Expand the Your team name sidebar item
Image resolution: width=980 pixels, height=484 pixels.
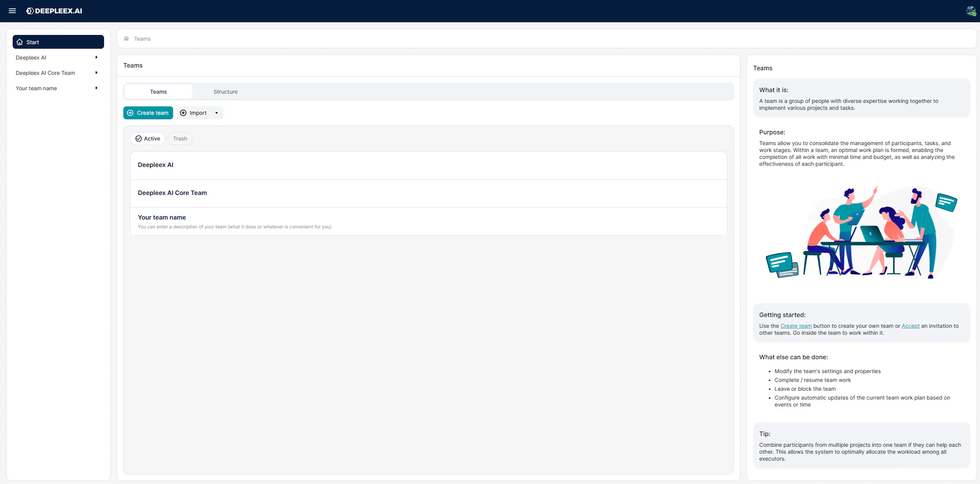96,88
